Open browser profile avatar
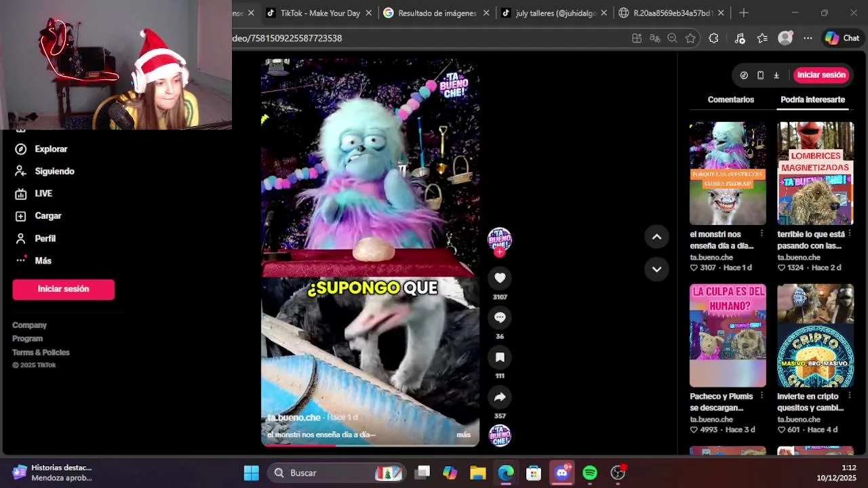Image resolution: width=868 pixels, height=488 pixels. (x=785, y=39)
